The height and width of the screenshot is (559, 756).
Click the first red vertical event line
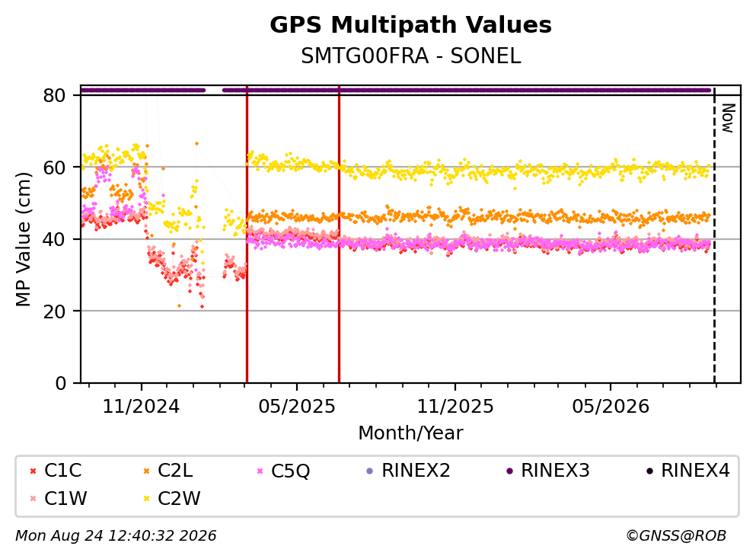click(247, 234)
